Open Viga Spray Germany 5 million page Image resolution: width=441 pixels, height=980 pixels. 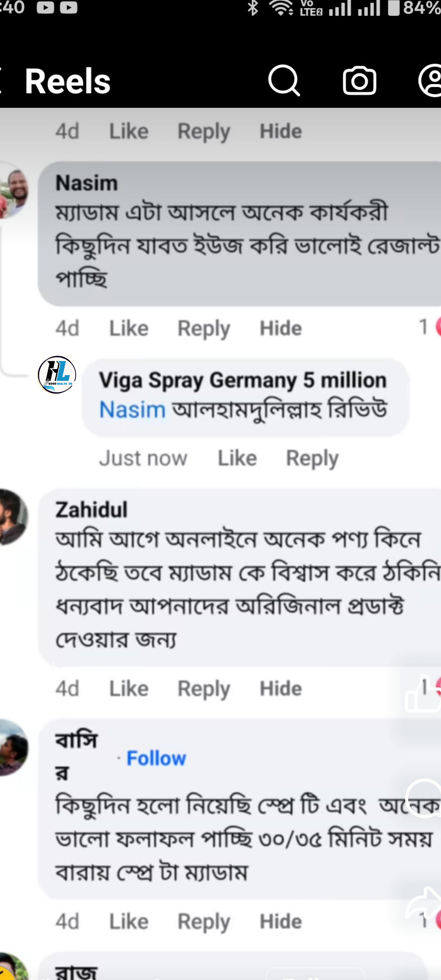coord(243,381)
